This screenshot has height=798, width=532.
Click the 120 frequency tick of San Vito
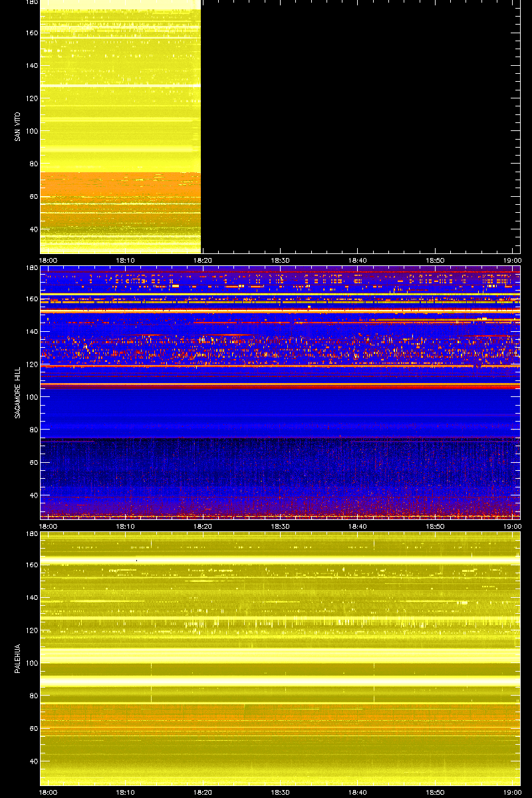[x=32, y=98]
